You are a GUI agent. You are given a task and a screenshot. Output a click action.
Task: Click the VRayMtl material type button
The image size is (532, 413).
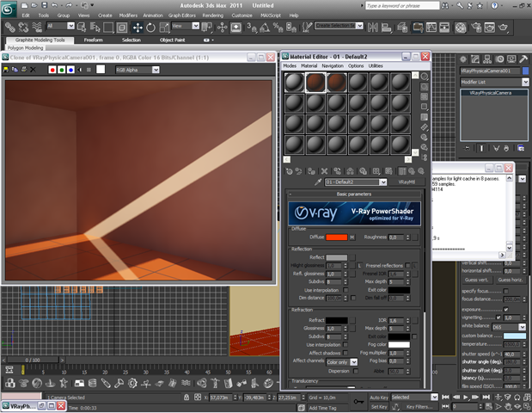coord(407,182)
